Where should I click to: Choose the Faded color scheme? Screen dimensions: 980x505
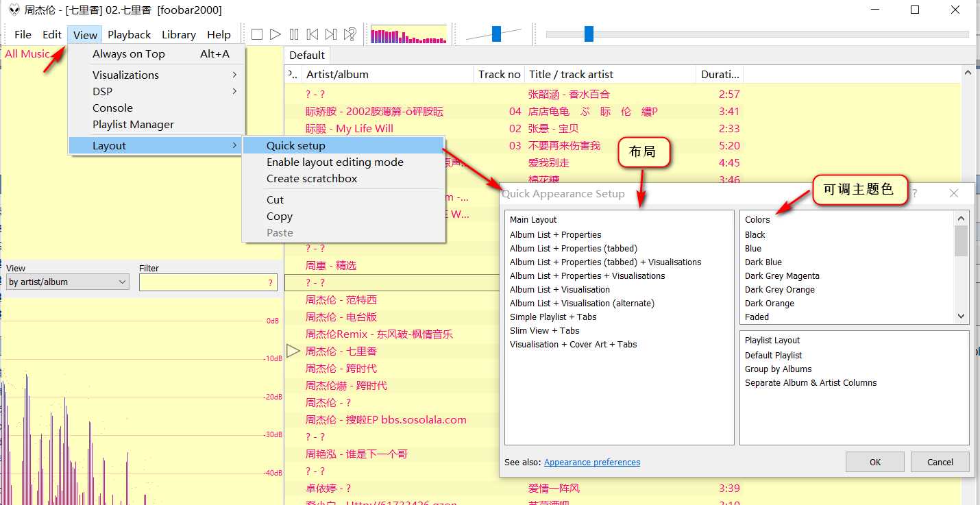(x=757, y=317)
